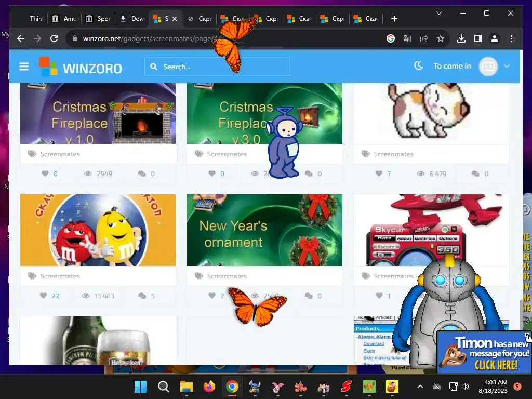The image size is (532, 399).
Task: Click Screenmates tag under Fireplace v.1.0
Action: (60, 154)
